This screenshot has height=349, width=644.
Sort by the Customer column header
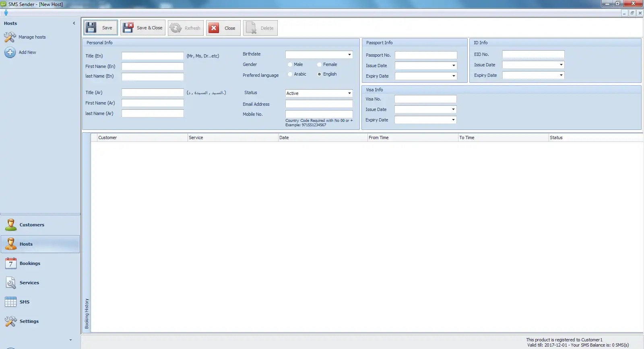click(142, 138)
